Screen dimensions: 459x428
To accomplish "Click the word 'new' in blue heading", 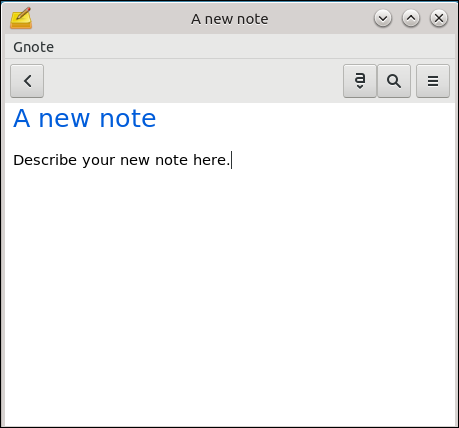I will 65,119.
